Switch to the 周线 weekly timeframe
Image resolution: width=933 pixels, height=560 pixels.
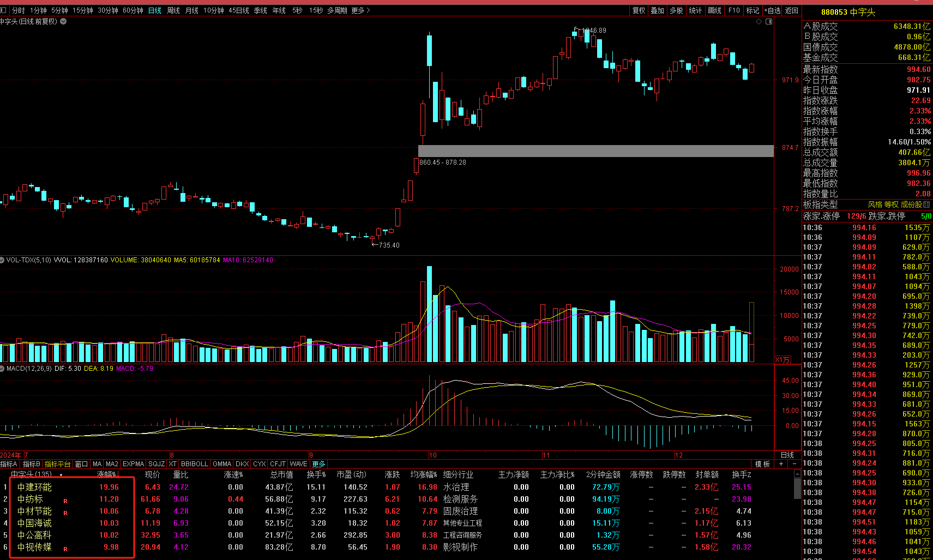tap(173, 10)
